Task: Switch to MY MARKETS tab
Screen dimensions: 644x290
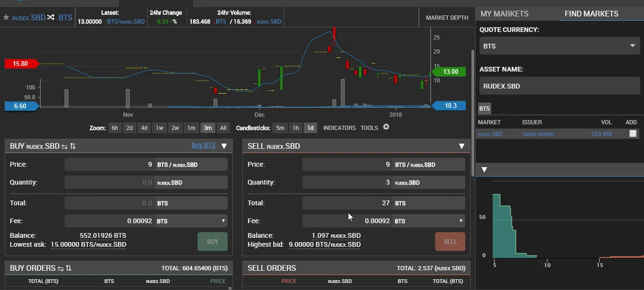Action: 505,14
